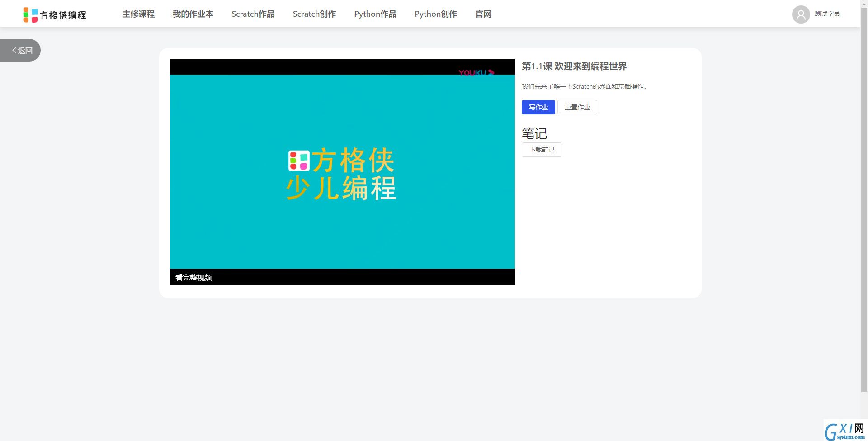This screenshot has width=868, height=441.
Task: Click the 测试学员 username
Action: (827, 14)
